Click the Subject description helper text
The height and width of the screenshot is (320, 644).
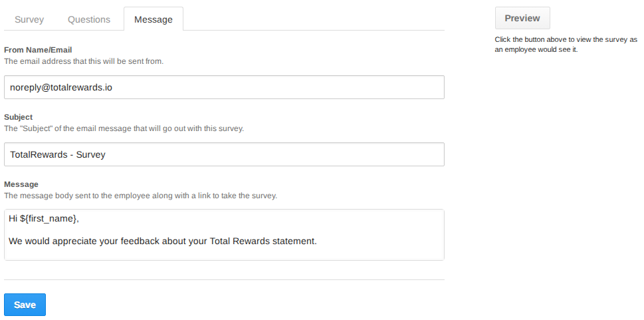tap(124, 128)
